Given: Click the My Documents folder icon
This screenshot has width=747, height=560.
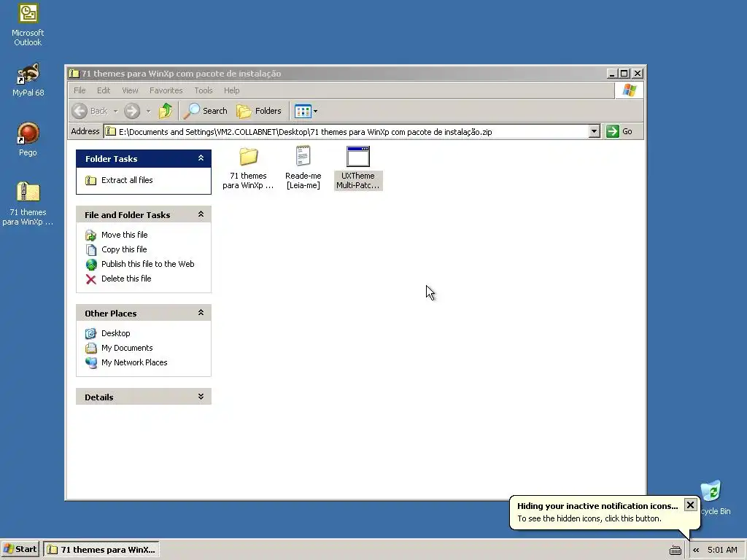Looking at the screenshot, I should tap(90, 348).
